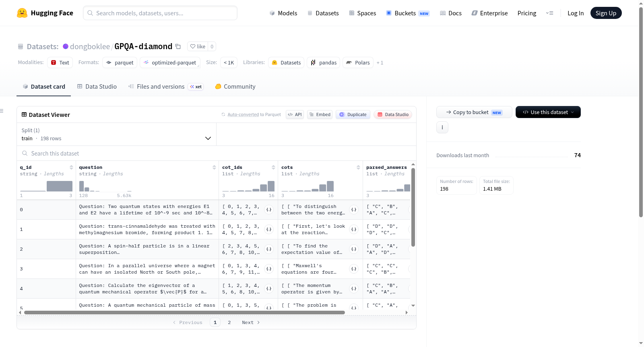Expand cots JSON for row 2
Image resolution: width=644 pixels, height=347 pixels.
[x=354, y=249]
